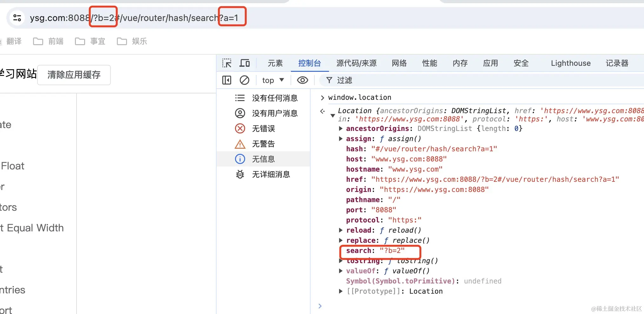
Task: Clear the console with the ban icon
Action: click(245, 80)
